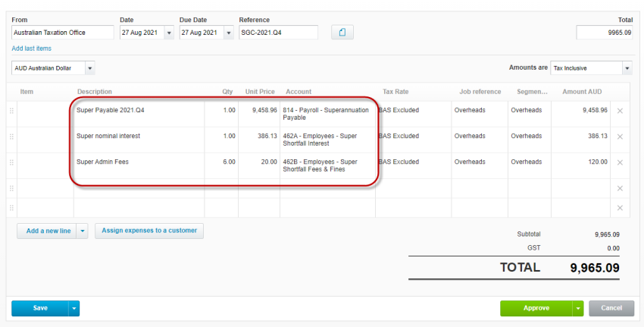Expand the AUD Australian Dollar currency dropdown

pyautogui.click(x=90, y=68)
